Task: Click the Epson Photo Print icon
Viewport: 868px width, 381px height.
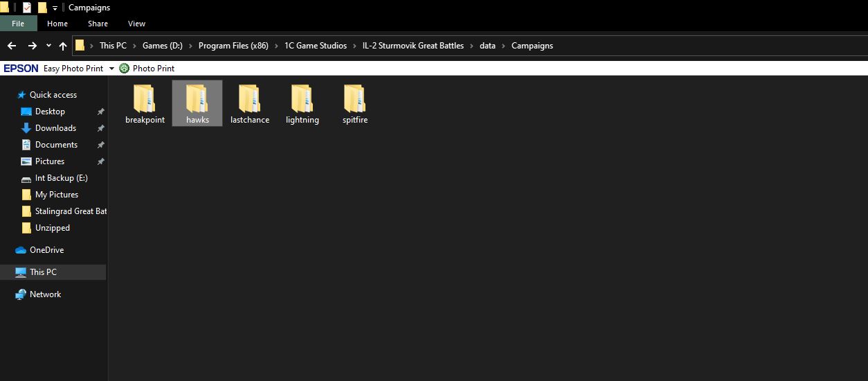Action: coord(124,68)
